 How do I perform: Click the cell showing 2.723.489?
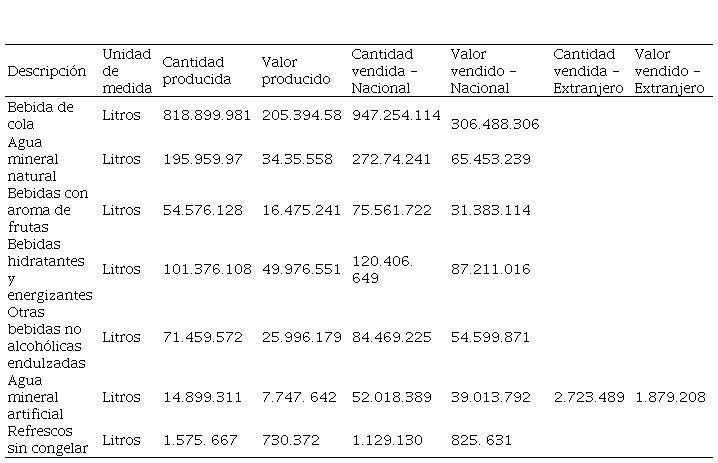pyautogui.click(x=589, y=397)
